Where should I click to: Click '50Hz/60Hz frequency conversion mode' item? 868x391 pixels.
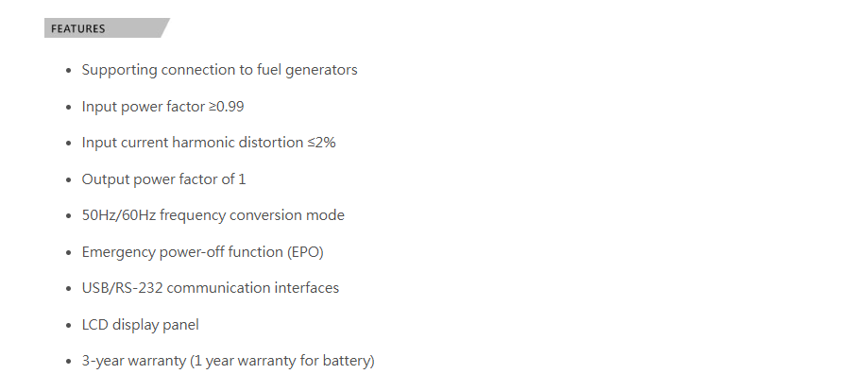click(213, 215)
